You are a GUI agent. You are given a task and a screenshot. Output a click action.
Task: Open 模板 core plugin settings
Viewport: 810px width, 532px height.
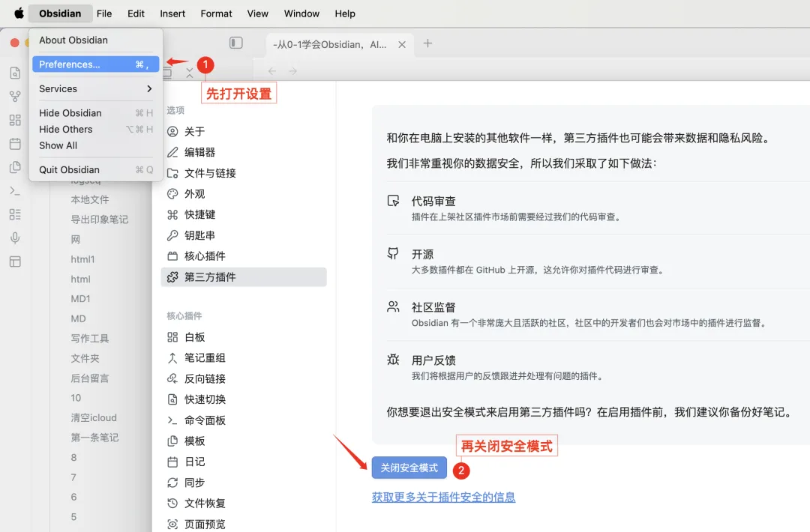click(244, 441)
